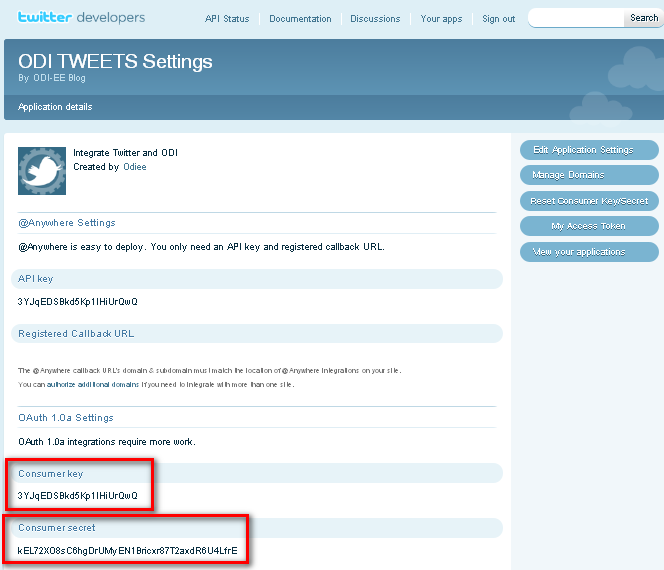This screenshot has height=570, width=664.
Task: Click the Search button
Action: pyautogui.click(x=644, y=18)
